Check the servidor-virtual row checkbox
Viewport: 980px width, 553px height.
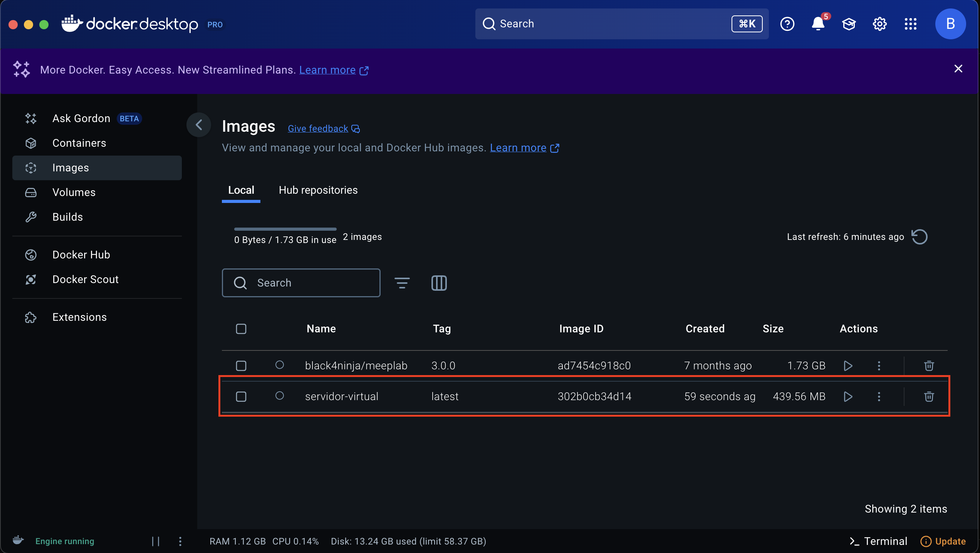point(241,396)
